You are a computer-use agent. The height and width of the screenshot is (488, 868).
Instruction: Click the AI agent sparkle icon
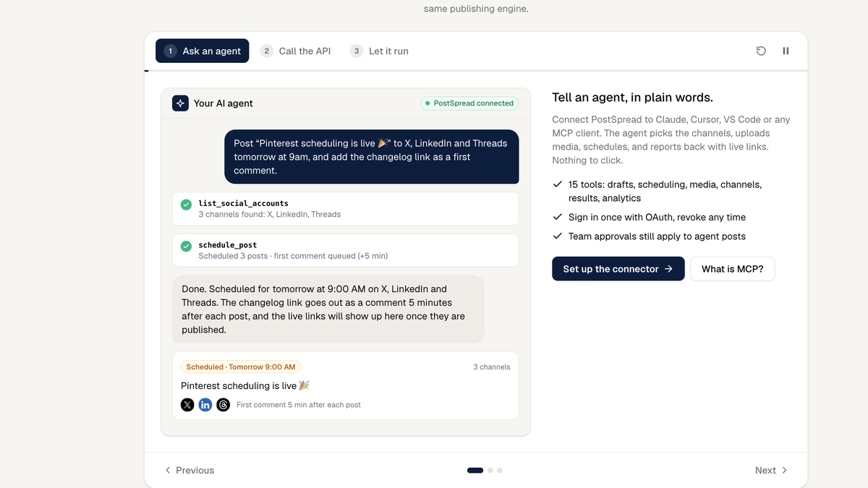click(x=180, y=103)
